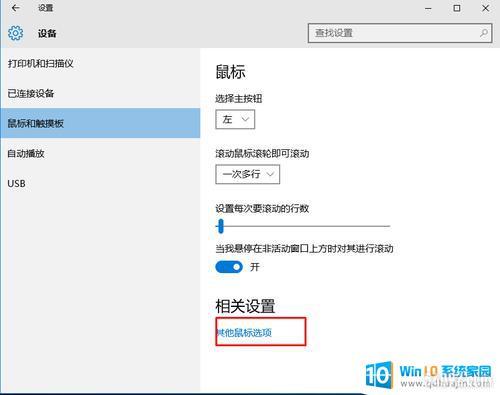Click the 选择主按钮 label
Viewport: 500px width, 395px height.
click(x=238, y=98)
